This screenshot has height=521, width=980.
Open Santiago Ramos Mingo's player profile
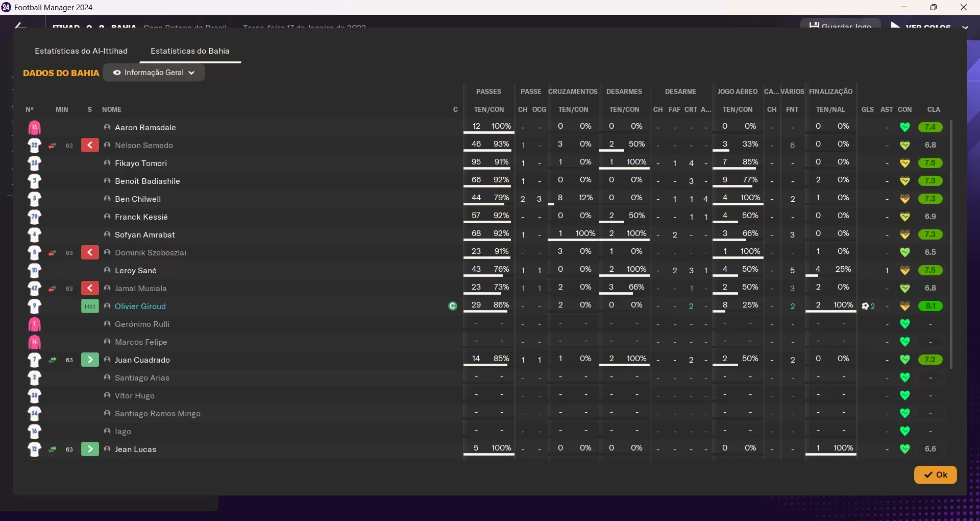(158, 414)
